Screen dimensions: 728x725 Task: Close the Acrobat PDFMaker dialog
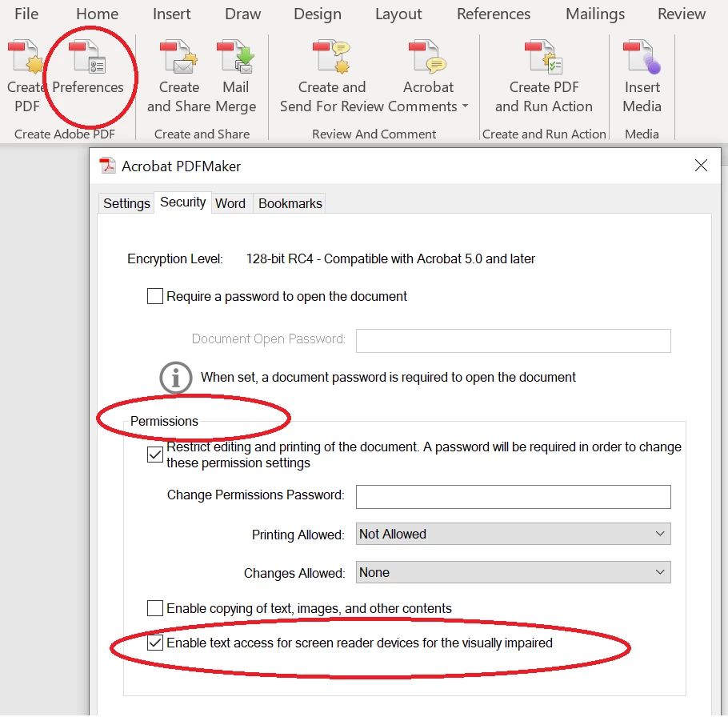tap(701, 166)
